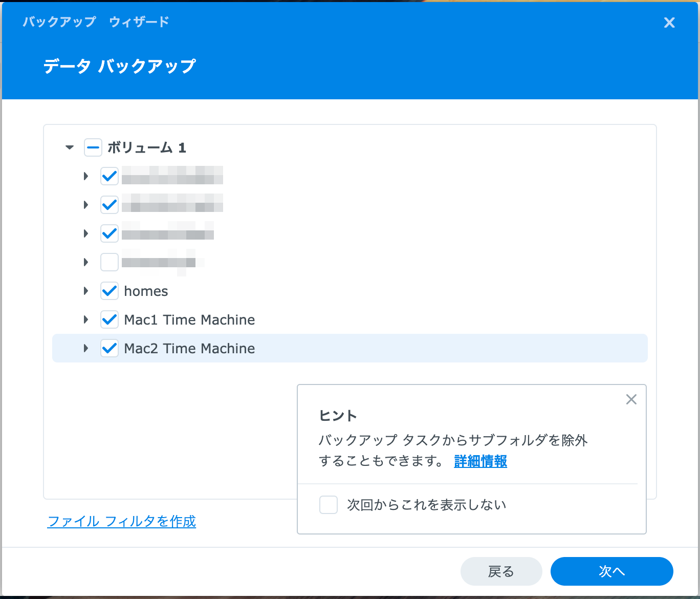Expand the homes folder arrow
This screenshot has width=700, height=599.
tap(86, 291)
